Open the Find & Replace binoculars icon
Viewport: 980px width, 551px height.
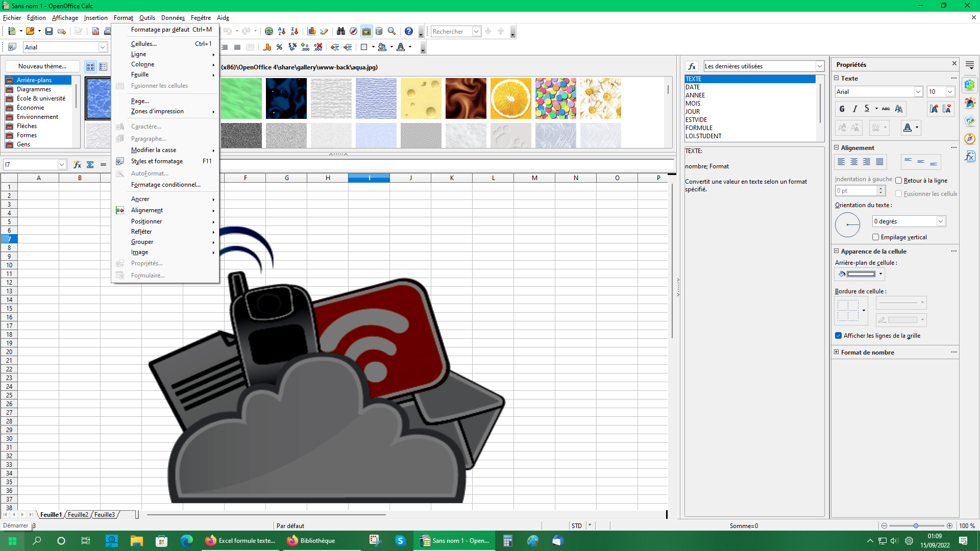pyautogui.click(x=340, y=31)
